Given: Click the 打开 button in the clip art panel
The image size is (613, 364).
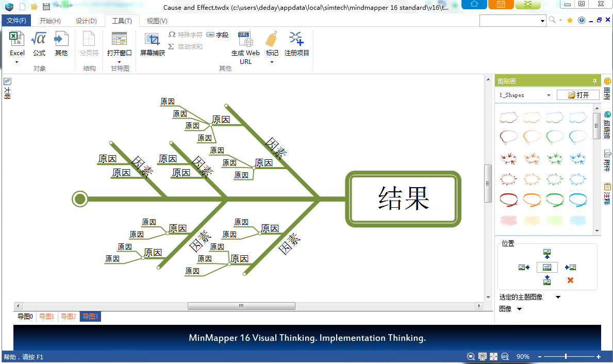Looking at the screenshot, I should coord(577,95).
